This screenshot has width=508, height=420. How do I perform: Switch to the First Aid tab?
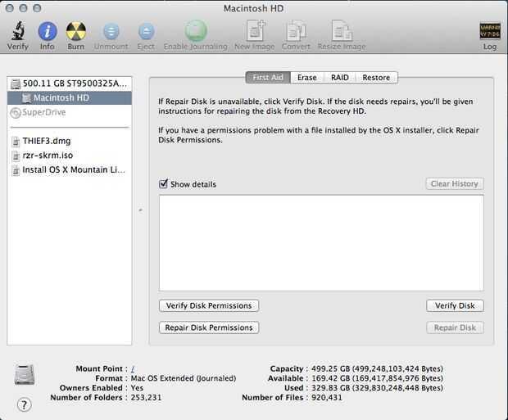coord(268,78)
